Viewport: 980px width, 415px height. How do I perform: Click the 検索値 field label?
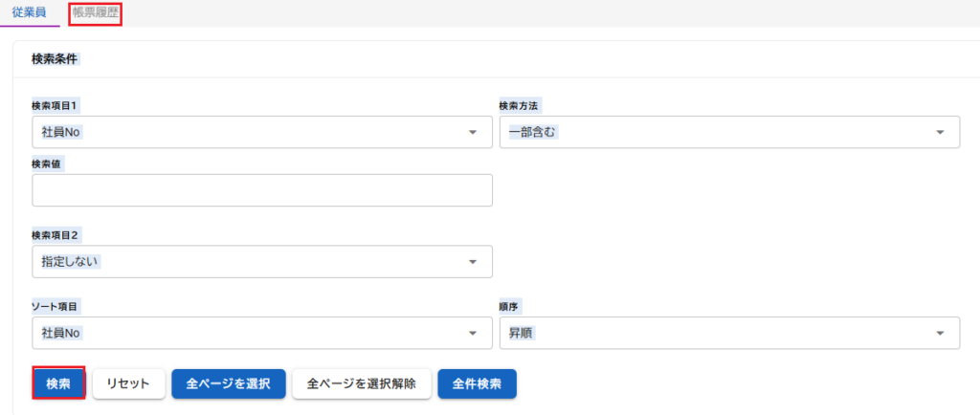click(47, 164)
